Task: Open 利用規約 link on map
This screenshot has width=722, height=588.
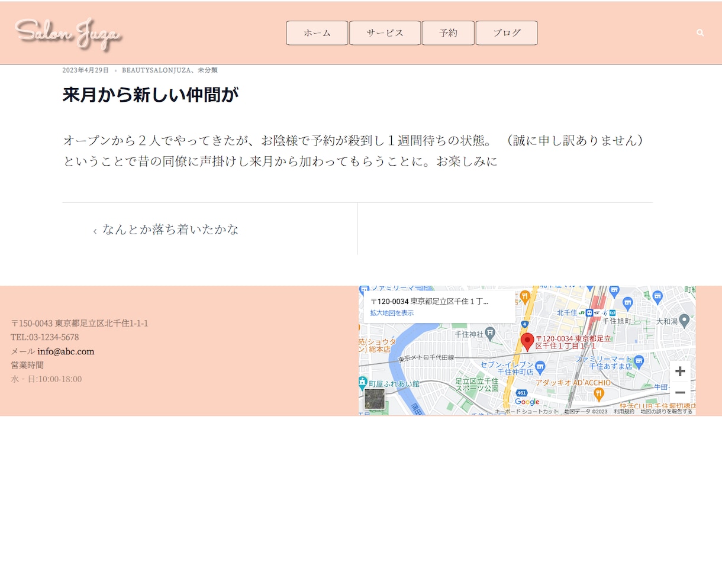Action: coord(624,412)
